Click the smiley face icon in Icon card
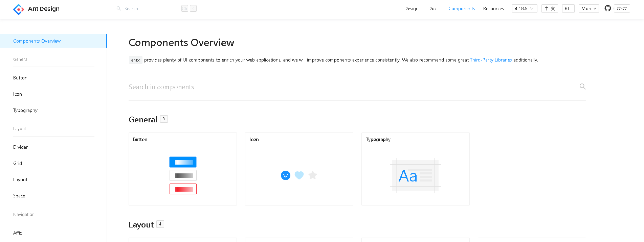This screenshot has height=242, width=644. (286, 175)
